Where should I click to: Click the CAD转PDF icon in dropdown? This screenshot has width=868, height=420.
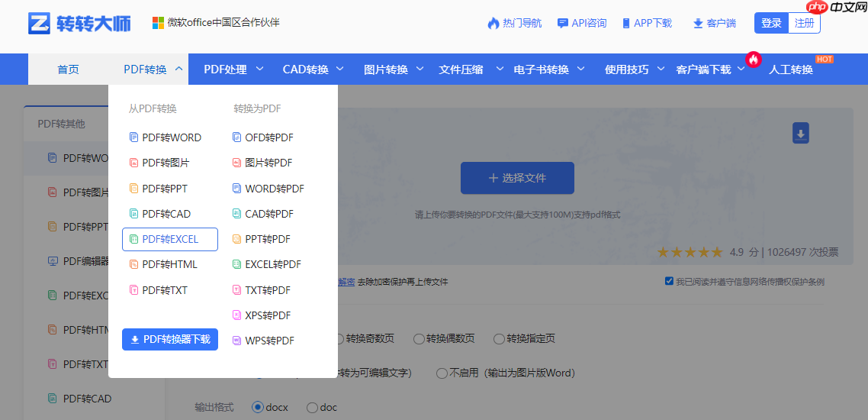(x=237, y=214)
